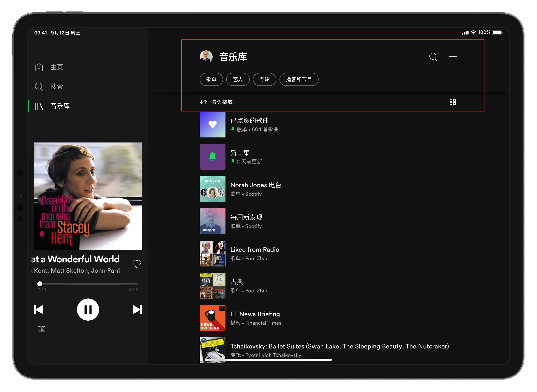537x392 pixels.
Task: Click the Wi-Fi icon in status bar
Action: tap(474, 32)
